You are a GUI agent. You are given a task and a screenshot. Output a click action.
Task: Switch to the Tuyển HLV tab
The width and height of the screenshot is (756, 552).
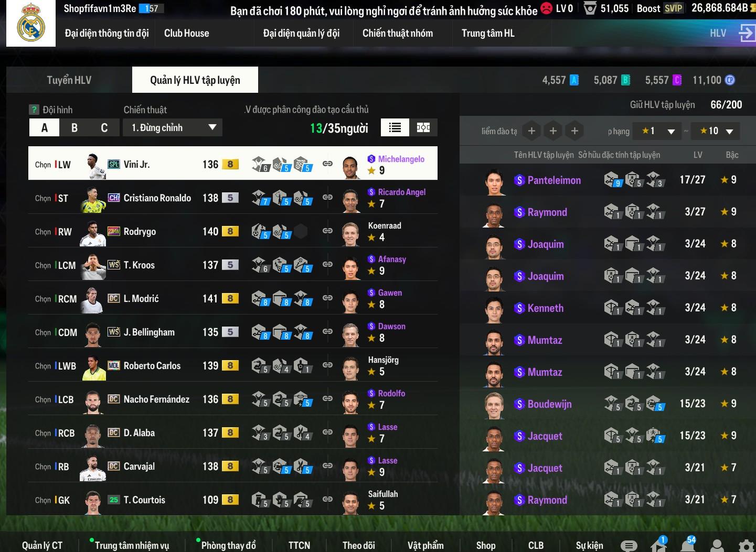69,80
